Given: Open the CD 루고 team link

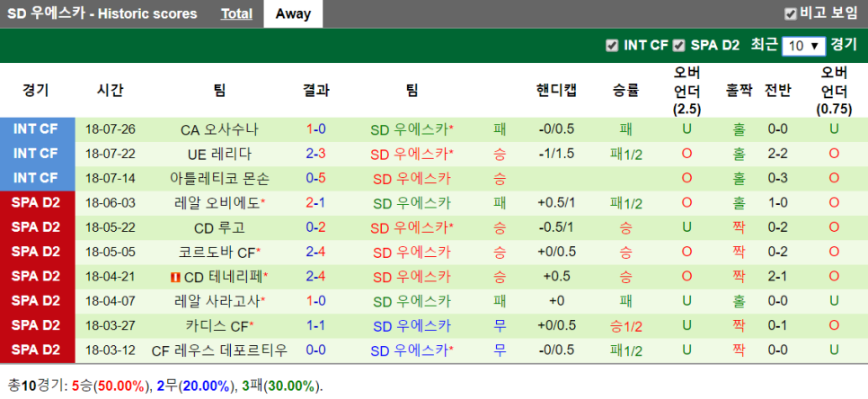Looking at the screenshot, I should coord(219,228).
